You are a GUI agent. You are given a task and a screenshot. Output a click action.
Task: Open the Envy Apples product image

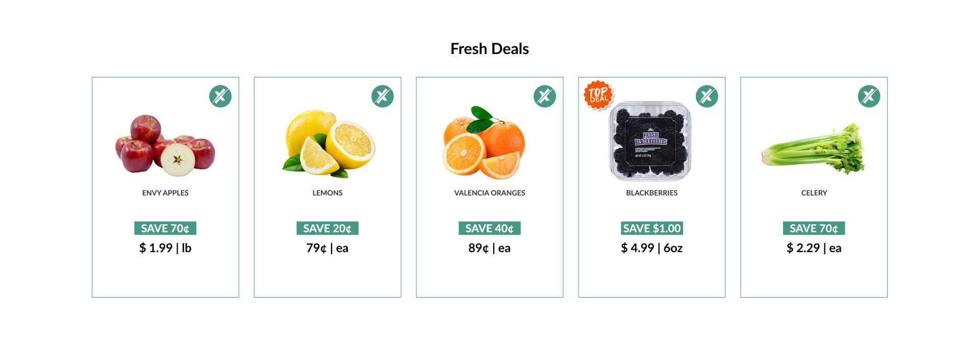(165, 146)
